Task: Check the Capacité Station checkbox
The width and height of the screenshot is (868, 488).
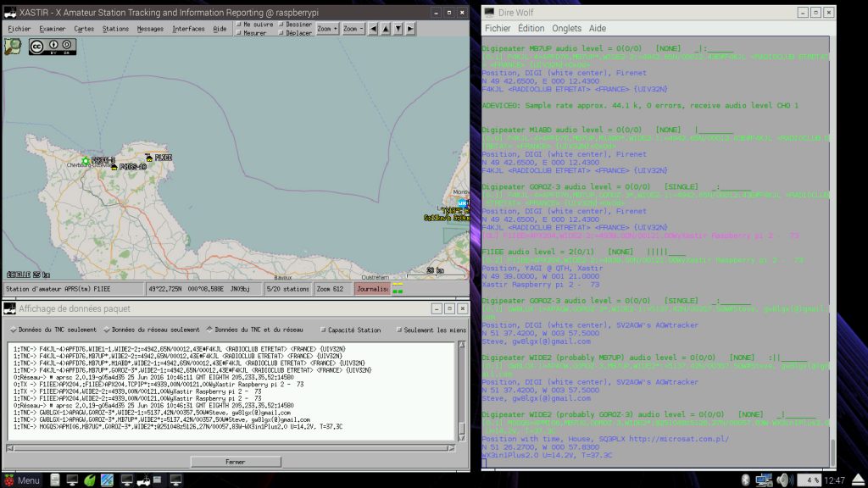Action: pos(324,329)
